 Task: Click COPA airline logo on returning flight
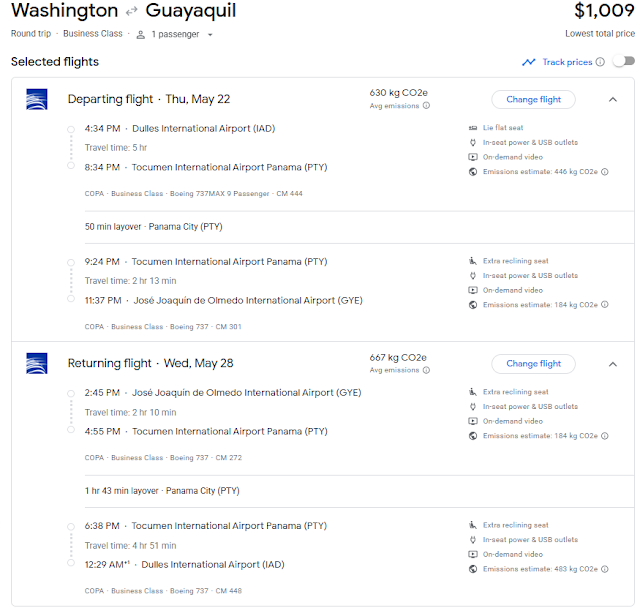pyautogui.click(x=37, y=363)
